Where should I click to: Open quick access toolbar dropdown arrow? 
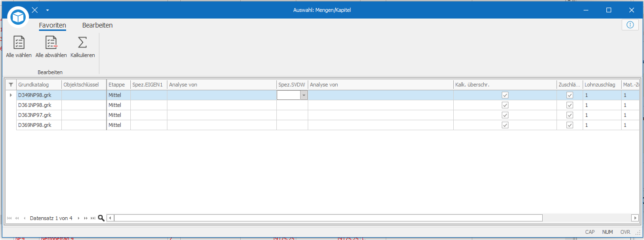(48, 10)
